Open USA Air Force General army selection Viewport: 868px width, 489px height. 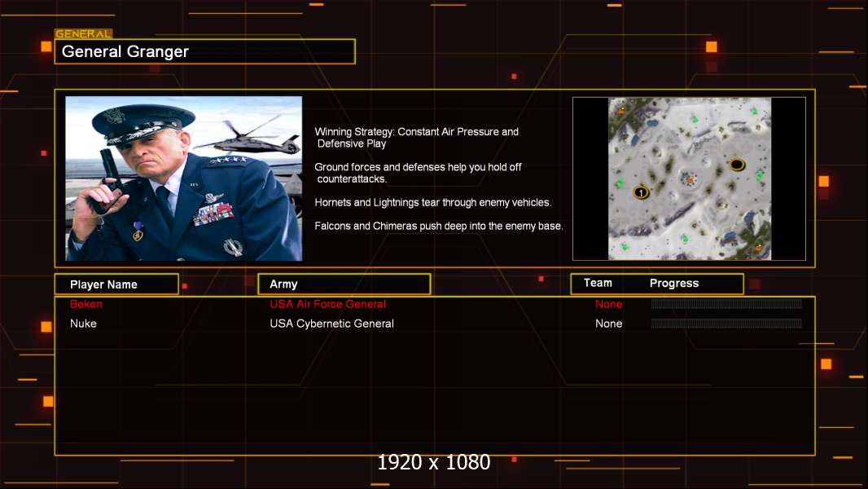pos(327,304)
